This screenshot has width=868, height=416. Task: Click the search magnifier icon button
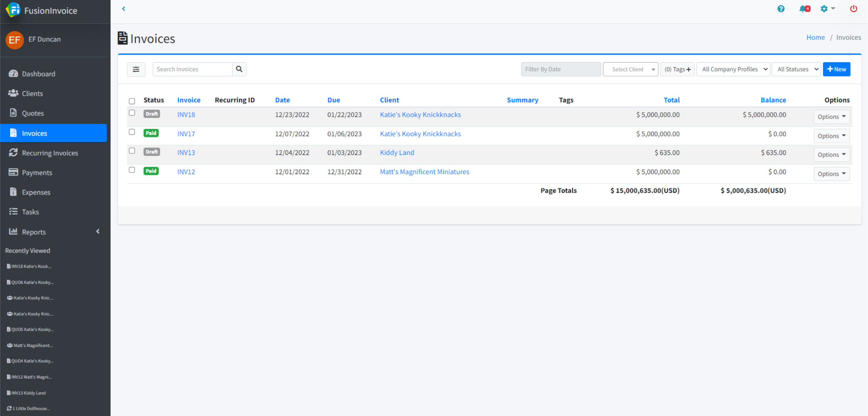point(239,69)
